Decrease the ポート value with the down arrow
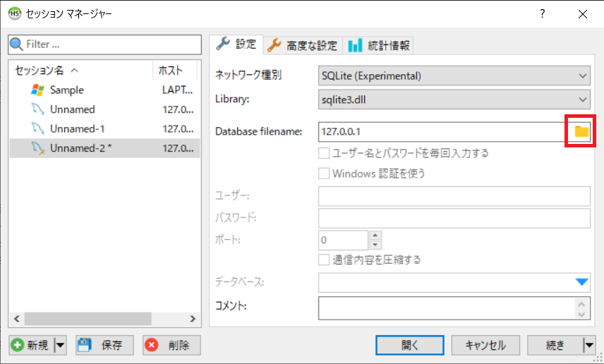The image size is (604, 364). [375, 245]
